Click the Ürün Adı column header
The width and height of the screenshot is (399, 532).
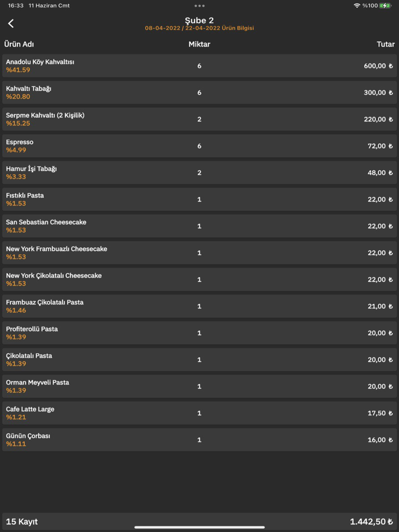[x=19, y=44]
